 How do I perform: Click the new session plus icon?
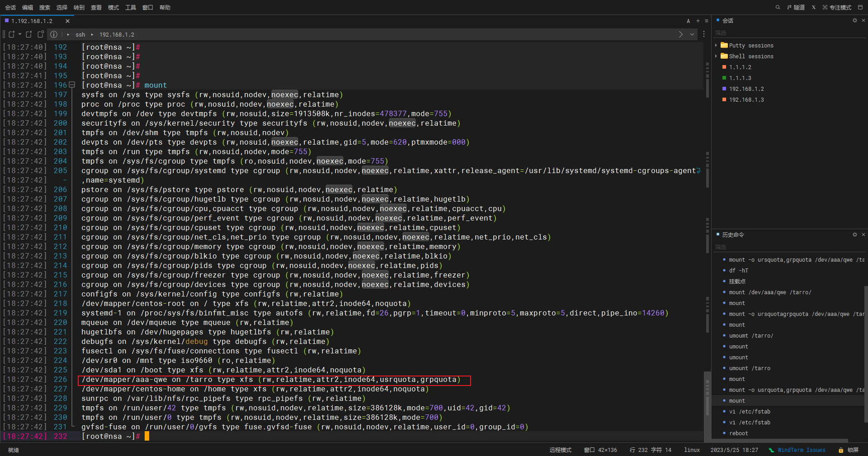(x=698, y=21)
